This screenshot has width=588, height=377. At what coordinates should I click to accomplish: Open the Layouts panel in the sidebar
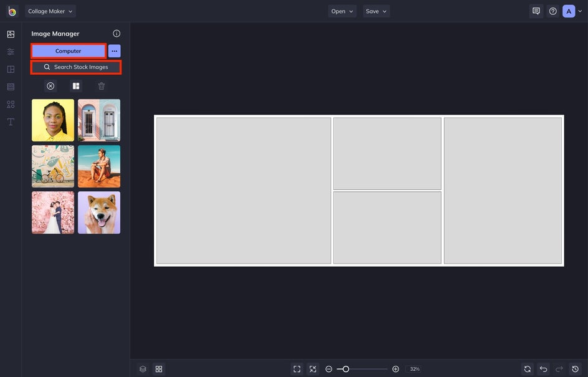pos(10,69)
